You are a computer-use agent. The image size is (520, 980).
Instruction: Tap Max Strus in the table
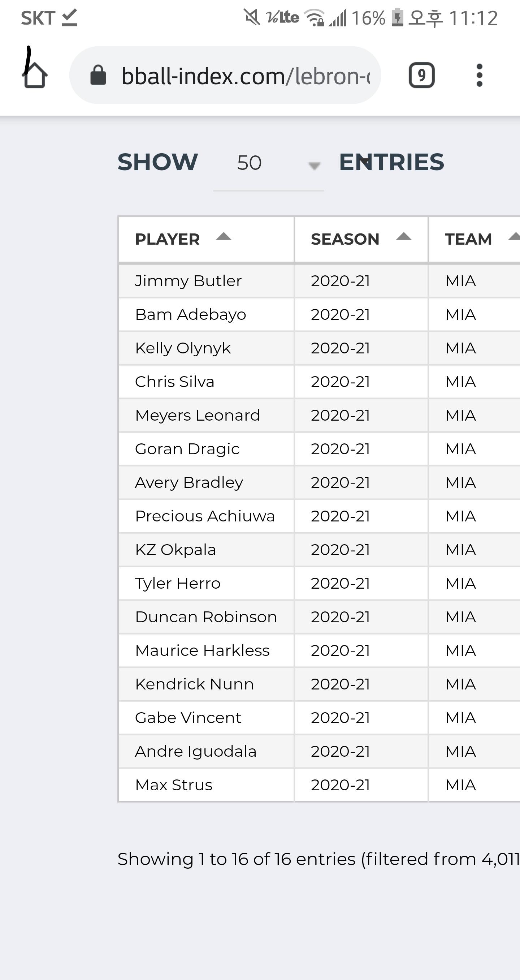(174, 785)
